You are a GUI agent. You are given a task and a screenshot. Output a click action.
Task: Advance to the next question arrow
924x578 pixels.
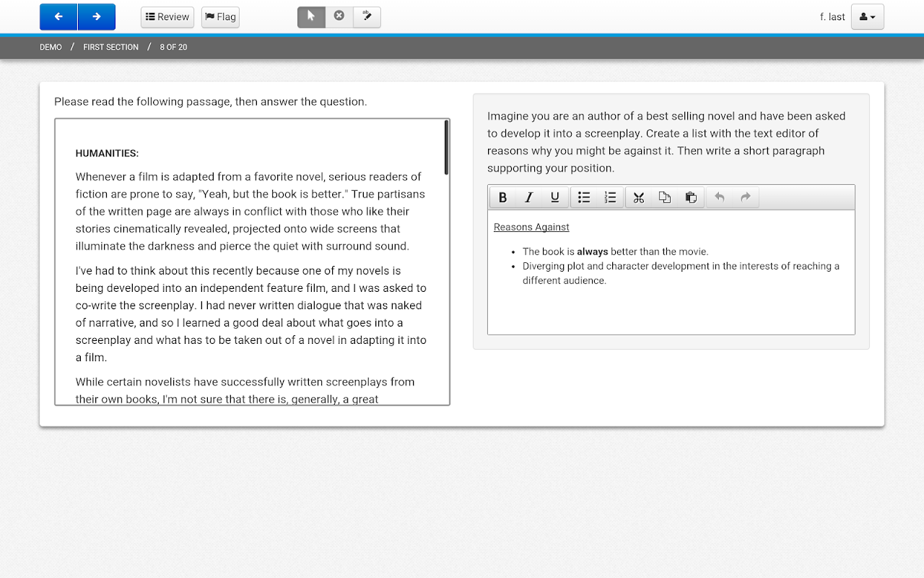click(97, 17)
